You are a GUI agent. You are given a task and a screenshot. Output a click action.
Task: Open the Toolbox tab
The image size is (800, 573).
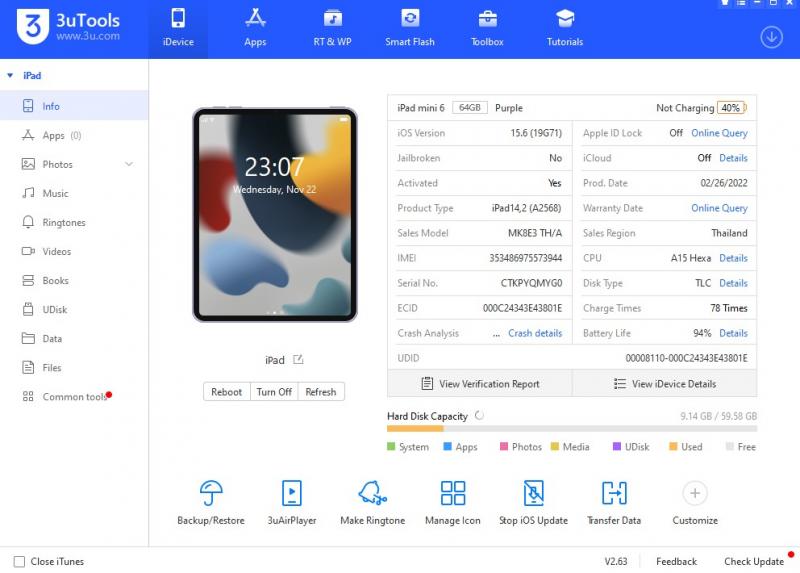tap(487, 29)
